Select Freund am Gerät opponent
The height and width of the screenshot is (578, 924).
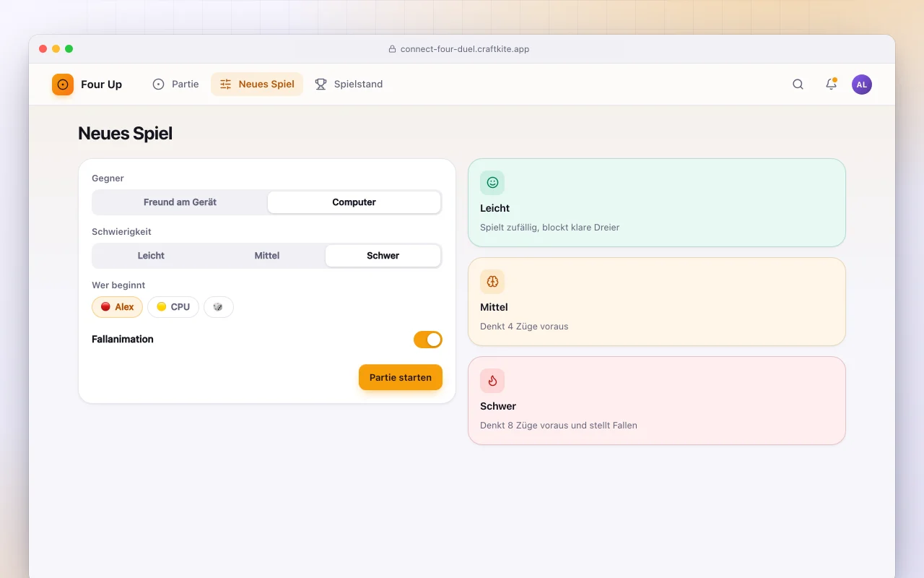tap(180, 202)
